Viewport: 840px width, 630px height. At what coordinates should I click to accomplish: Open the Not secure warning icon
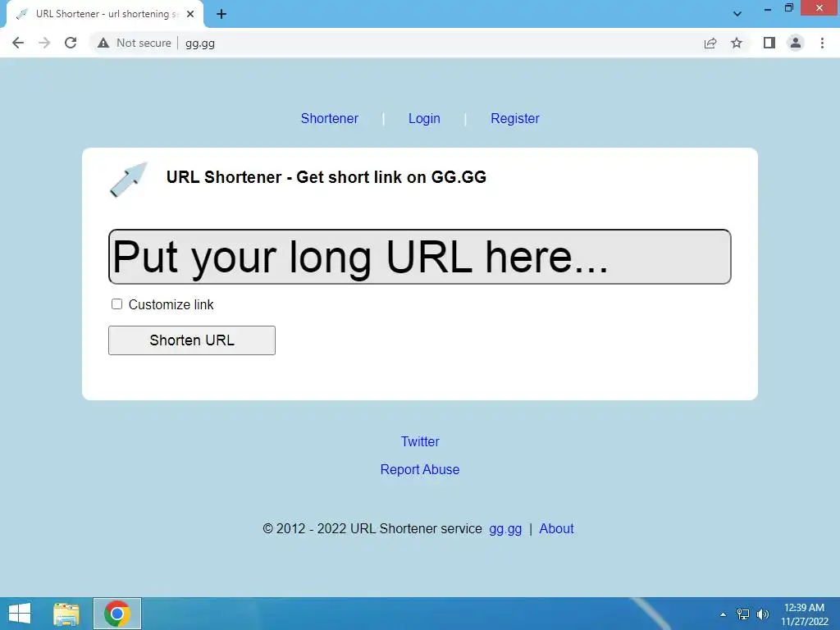(x=103, y=43)
